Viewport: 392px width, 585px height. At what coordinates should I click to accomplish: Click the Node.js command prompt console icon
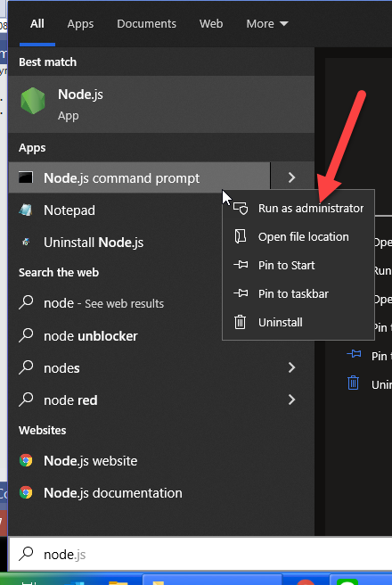pyautogui.click(x=26, y=177)
